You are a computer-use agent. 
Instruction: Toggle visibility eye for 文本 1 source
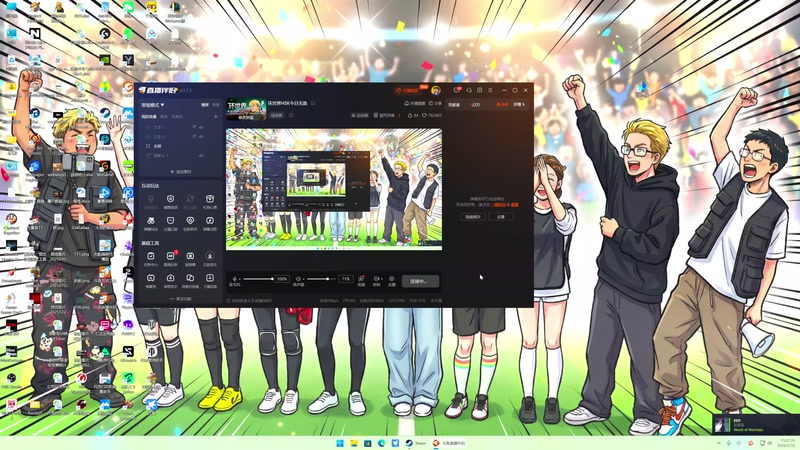click(201, 127)
